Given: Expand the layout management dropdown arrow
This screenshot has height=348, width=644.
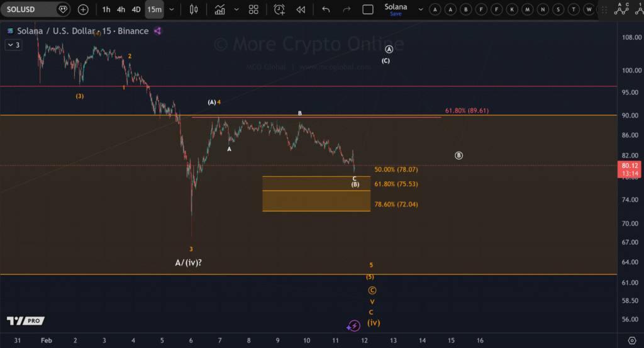Looking at the screenshot, I should [x=421, y=9].
